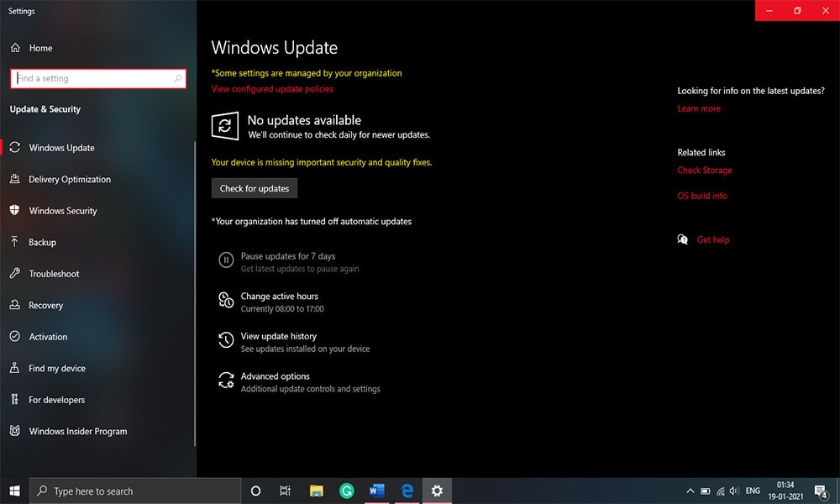Click the Check for updates button
The image size is (840, 504).
[x=255, y=188]
